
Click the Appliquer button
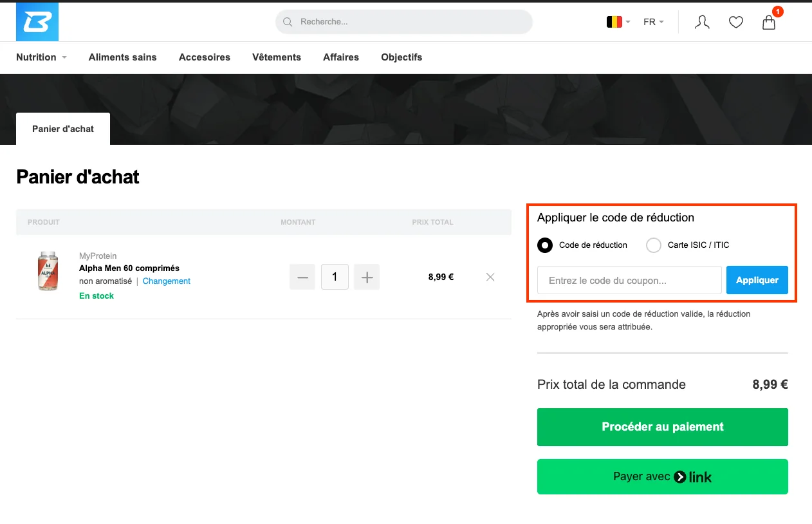[757, 280]
